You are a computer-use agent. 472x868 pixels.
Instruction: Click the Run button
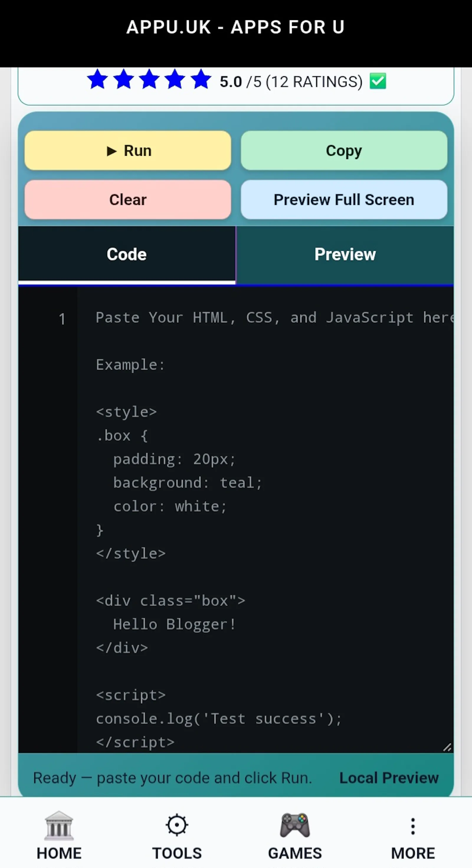tap(128, 150)
